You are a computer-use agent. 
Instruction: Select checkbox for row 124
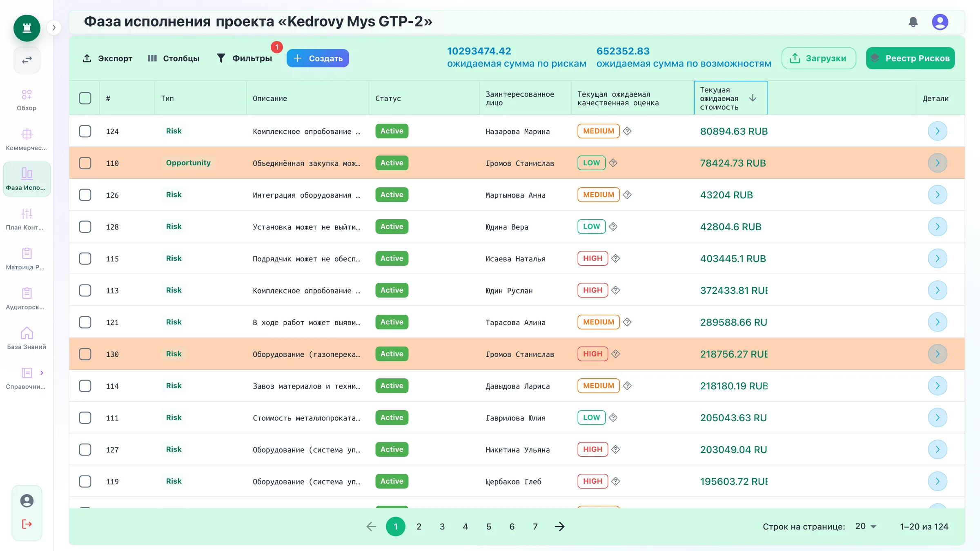pyautogui.click(x=85, y=131)
